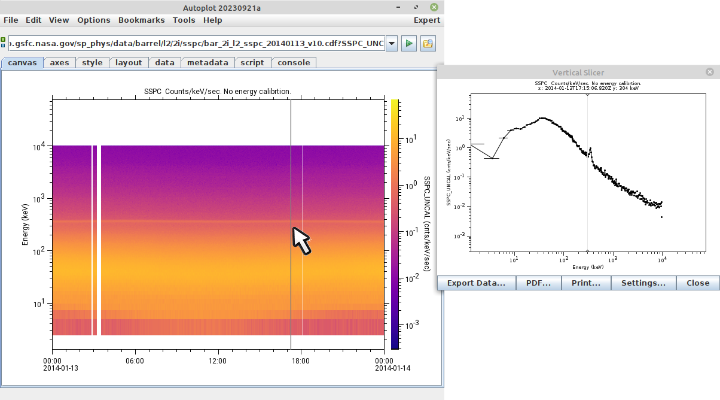Switch to the console tab
The width and height of the screenshot is (720, 400).
tap(293, 62)
